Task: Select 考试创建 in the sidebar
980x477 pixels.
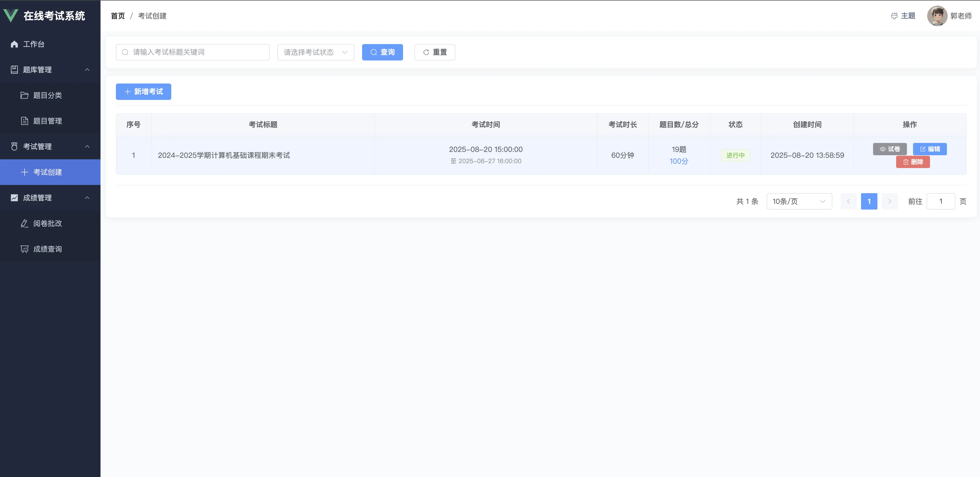Action: point(47,172)
